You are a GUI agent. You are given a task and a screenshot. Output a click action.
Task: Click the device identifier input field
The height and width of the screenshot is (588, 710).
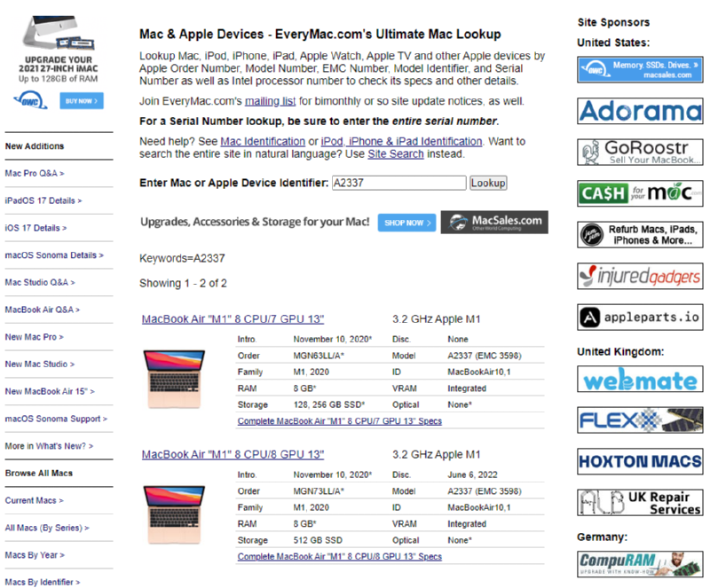(x=398, y=183)
